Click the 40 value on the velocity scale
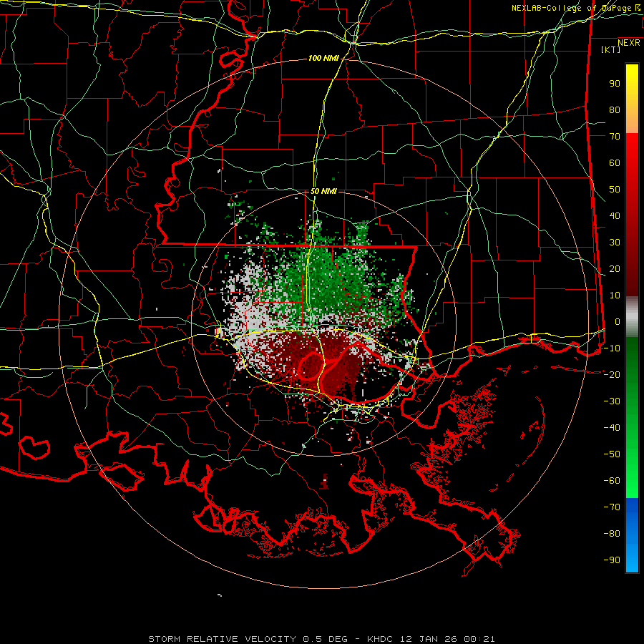This screenshot has width=644, height=644. tap(615, 215)
